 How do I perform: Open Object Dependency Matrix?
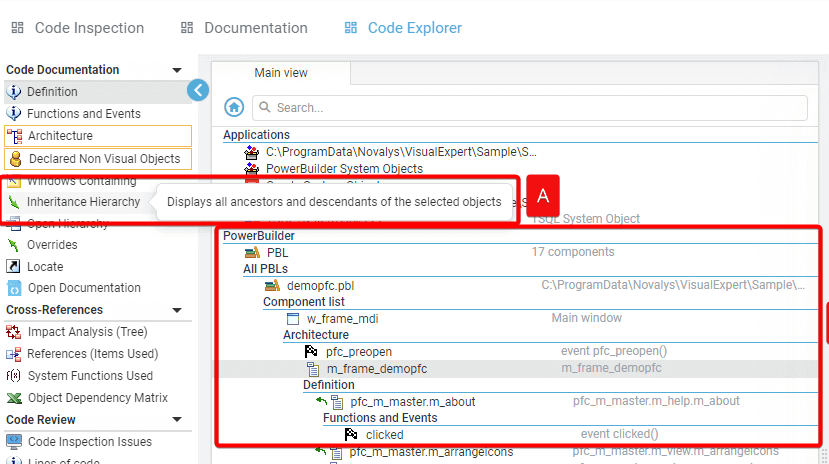click(x=97, y=398)
